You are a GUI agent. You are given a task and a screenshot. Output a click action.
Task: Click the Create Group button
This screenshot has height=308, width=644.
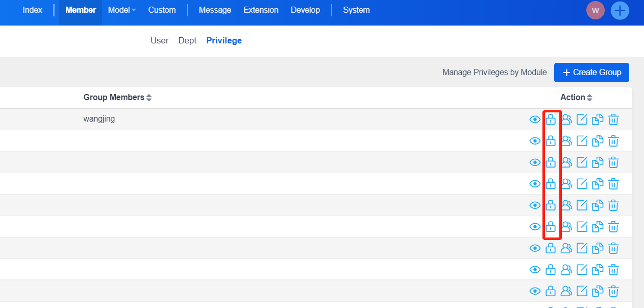pyautogui.click(x=591, y=73)
